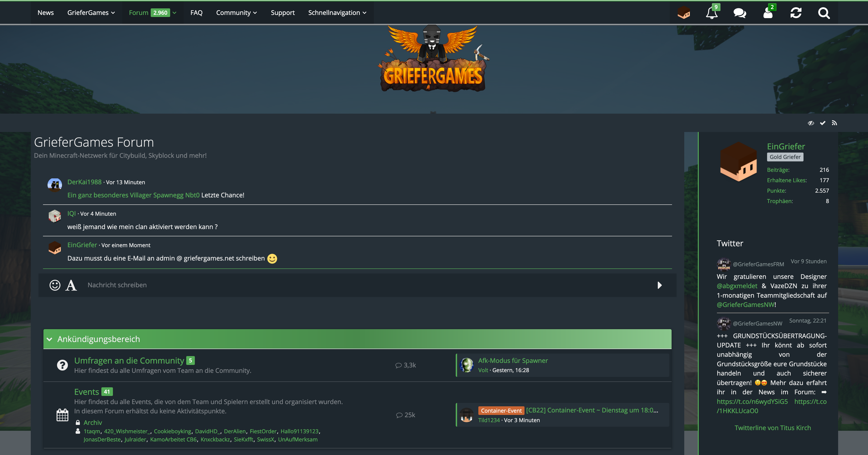Open the Villager Spawnegg Nbt0 link
Viewport: 868px width, 455px height.
[134, 195]
